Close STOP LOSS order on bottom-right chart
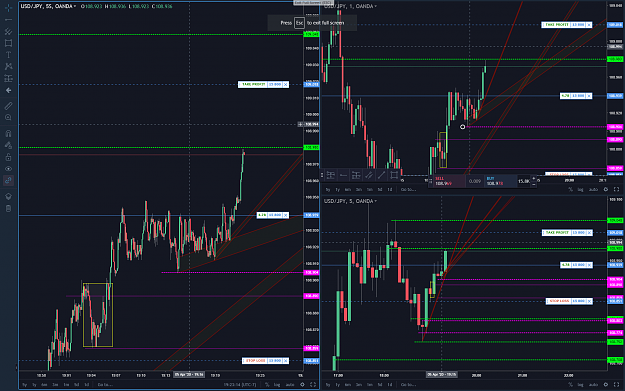This screenshot has height=391, width=625. [x=589, y=301]
